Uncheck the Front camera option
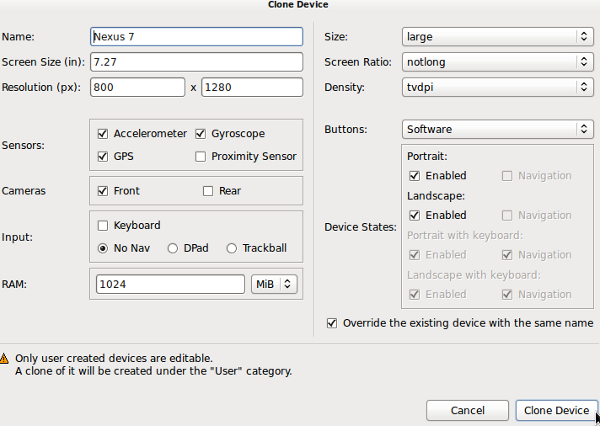 point(103,190)
